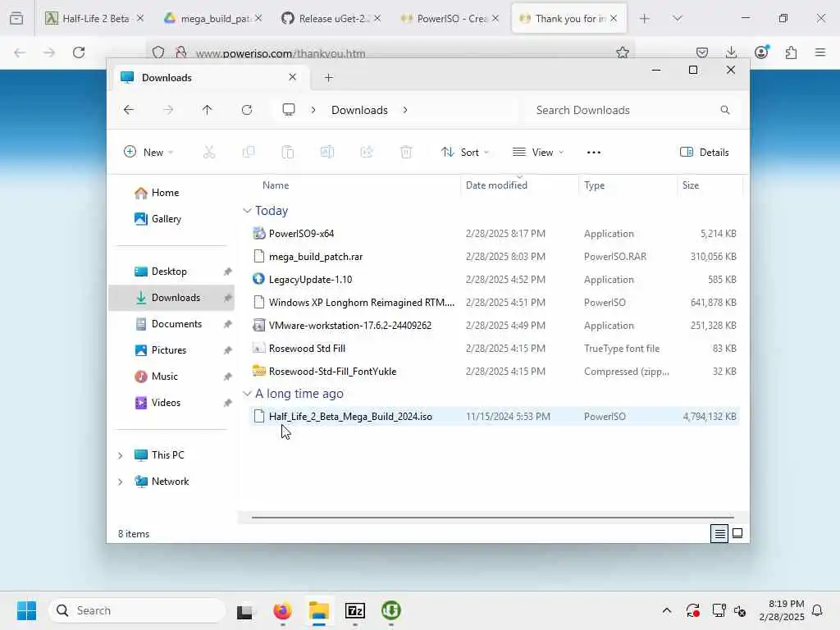Open the New dropdown in Explorer
The height and width of the screenshot is (630, 840).
[x=148, y=152]
